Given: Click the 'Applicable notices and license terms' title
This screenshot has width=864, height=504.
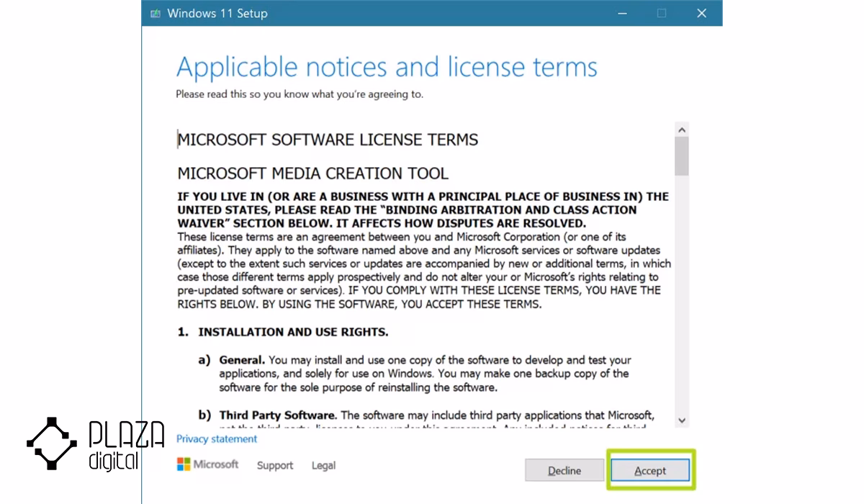Looking at the screenshot, I should coord(387,67).
